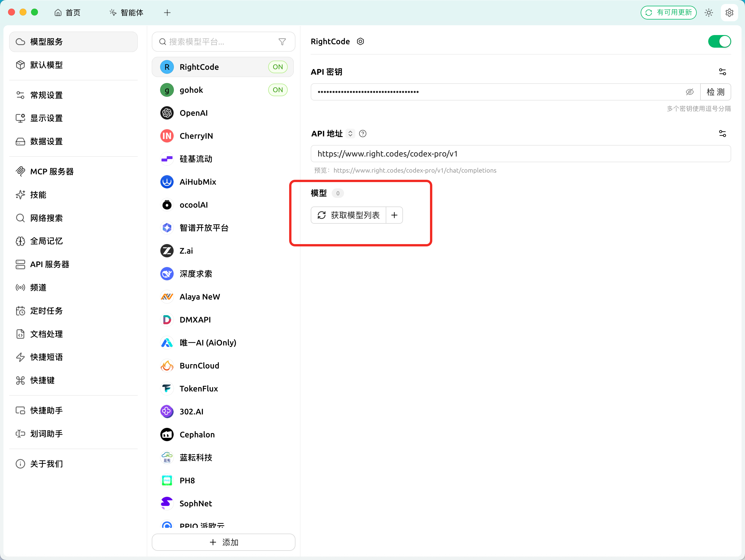
Task: Open API 地址 settings sliders icon
Action: click(x=722, y=134)
